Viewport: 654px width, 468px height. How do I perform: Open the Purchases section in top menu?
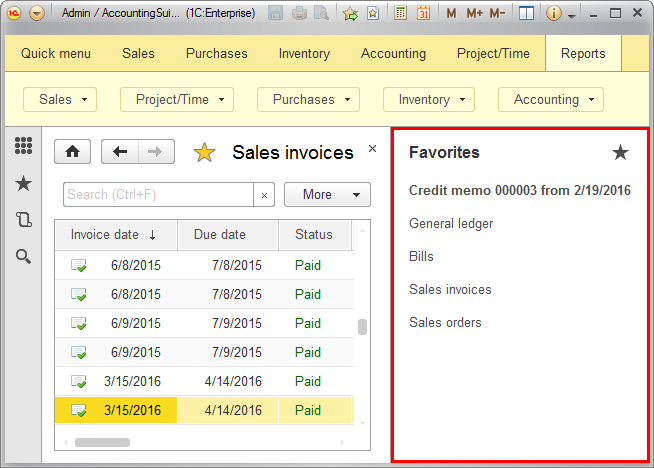(216, 53)
